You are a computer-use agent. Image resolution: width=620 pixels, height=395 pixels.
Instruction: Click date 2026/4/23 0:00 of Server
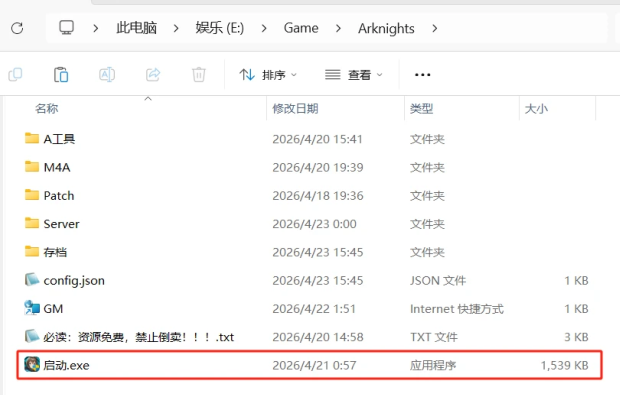(x=314, y=224)
